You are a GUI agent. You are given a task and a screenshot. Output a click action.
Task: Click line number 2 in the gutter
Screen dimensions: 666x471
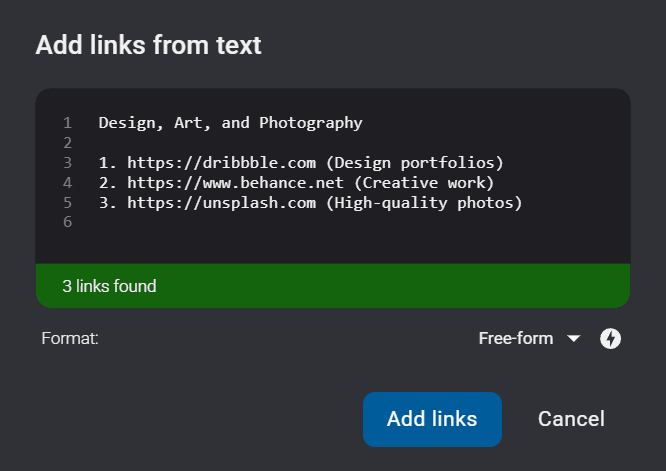[68, 143]
